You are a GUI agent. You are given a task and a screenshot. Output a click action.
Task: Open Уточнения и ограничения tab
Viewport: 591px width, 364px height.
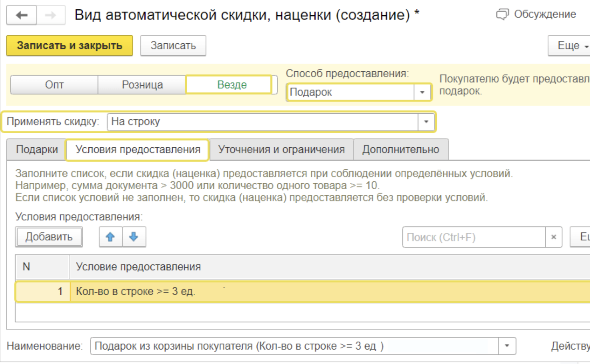click(x=281, y=150)
